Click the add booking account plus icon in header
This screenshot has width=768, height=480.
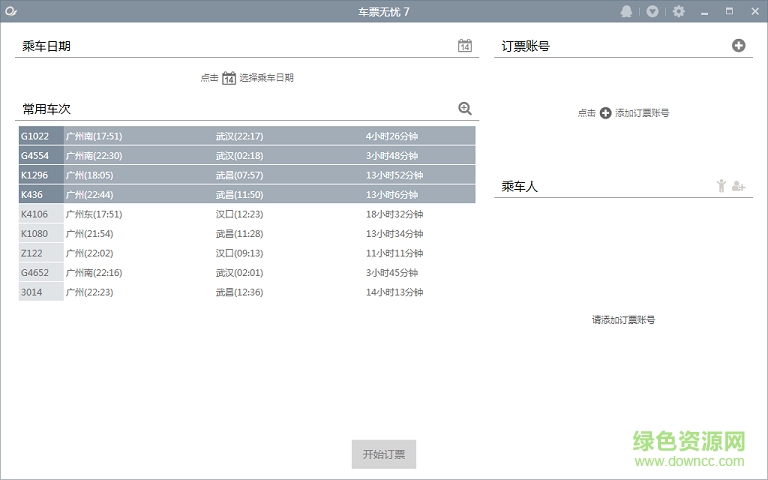pyautogui.click(x=739, y=46)
